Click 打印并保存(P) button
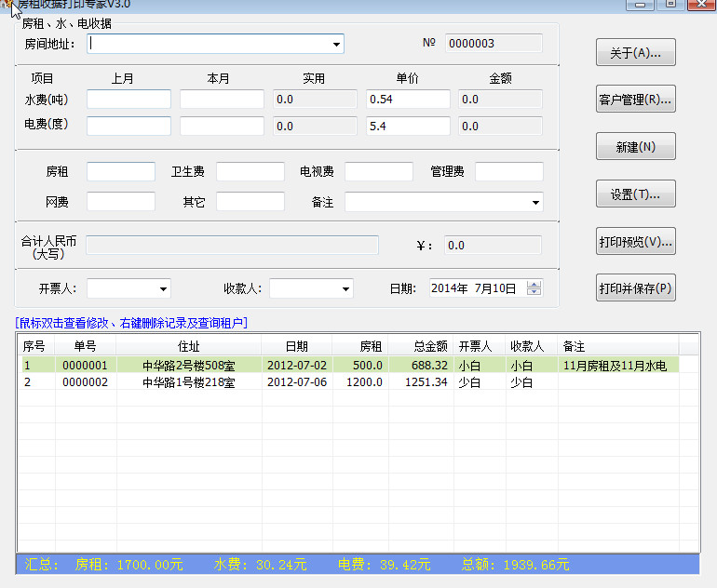This screenshot has width=717, height=588. pos(636,287)
